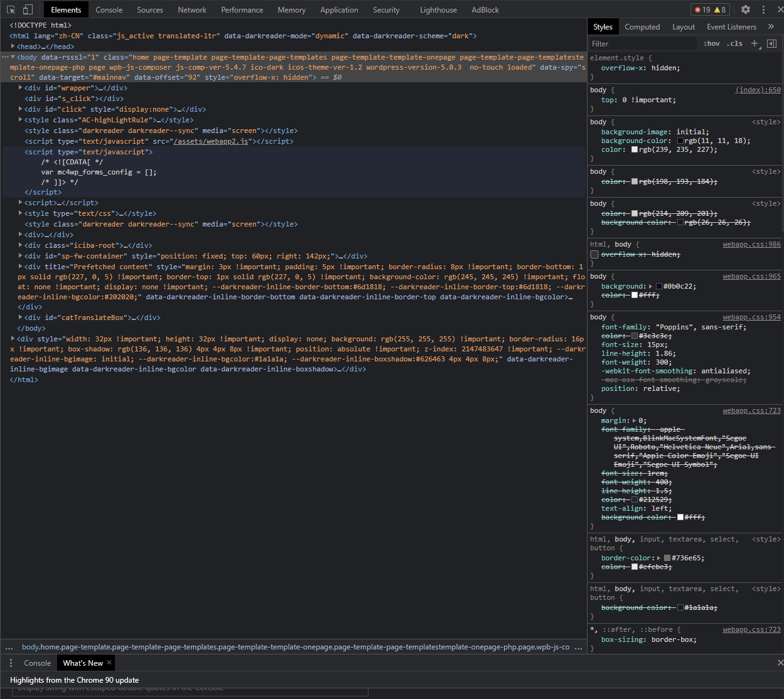The width and height of the screenshot is (784, 699).
Task: Open the Security panel tab
Action: [x=386, y=10]
